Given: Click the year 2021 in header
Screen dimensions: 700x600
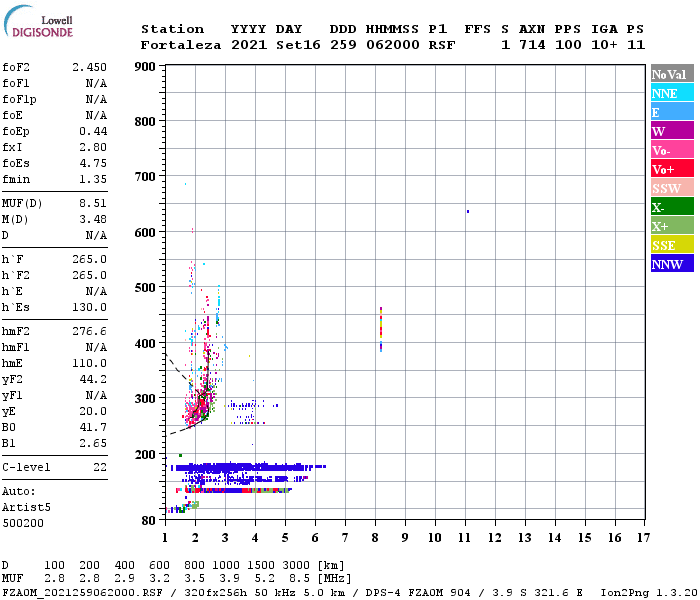Looking at the screenshot, I should 249,45.
